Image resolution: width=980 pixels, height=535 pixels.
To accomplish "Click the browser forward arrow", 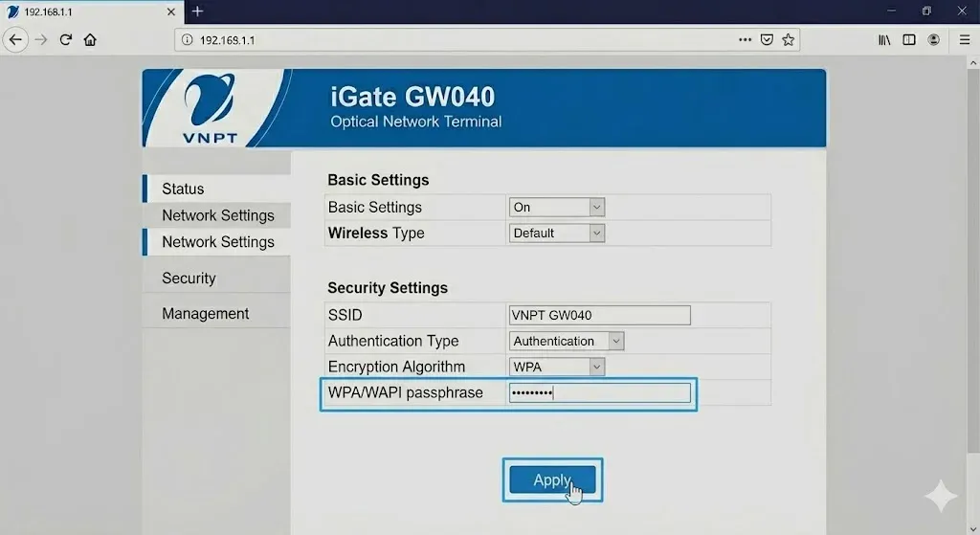I will click(41, 40).
